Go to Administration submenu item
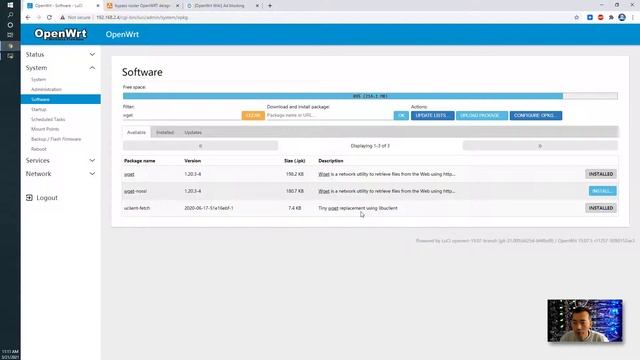This screenshot has height=360, width=640. point(46,89)
